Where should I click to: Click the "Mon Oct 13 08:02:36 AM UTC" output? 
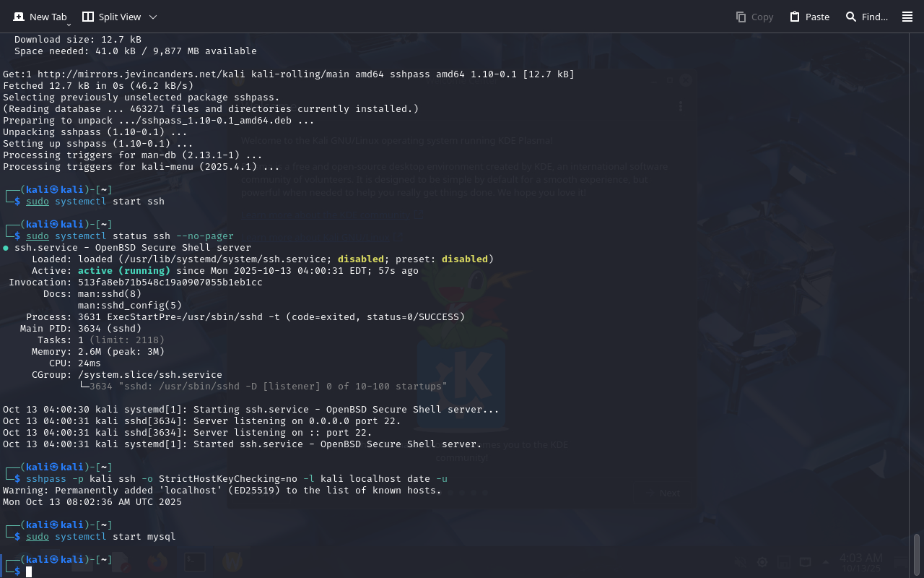pos(92,502)
